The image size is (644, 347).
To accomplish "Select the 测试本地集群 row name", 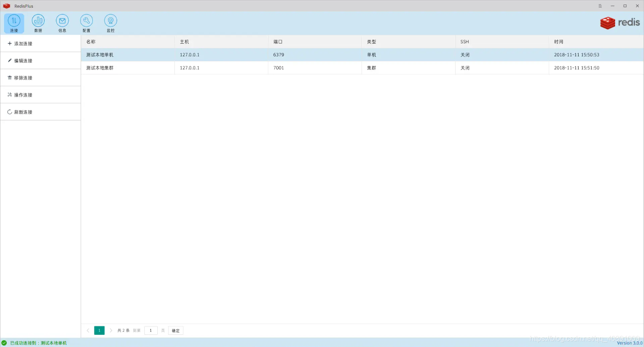I will (100, 68).
